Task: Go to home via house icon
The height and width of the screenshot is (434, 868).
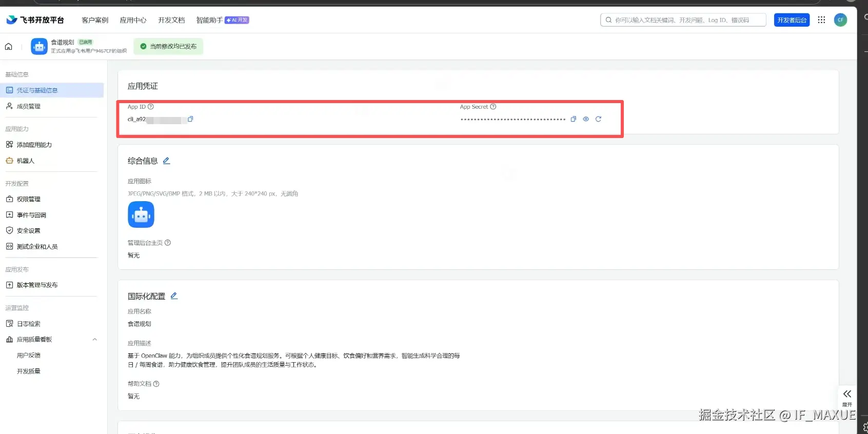Action: [9, 47]
